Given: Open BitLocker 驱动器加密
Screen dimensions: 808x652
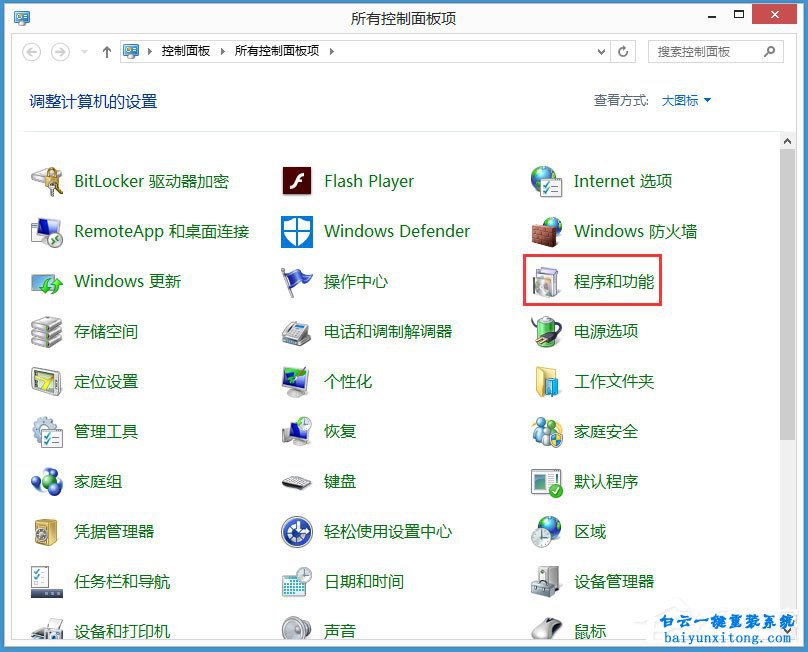Looking at the screenshot, I should 152,181.
